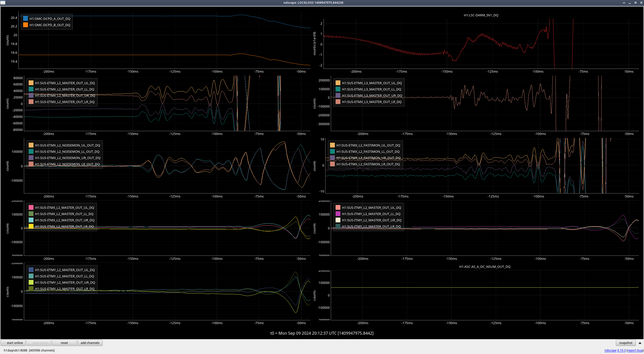Click the greyed stop online button
This screenshot has width=644, height=354.
coord(39,343)
